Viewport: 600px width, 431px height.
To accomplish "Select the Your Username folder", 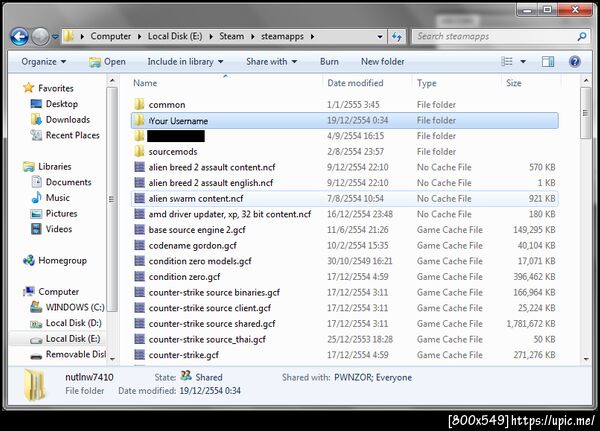I will pyautogui.click(x=344, y=121).
